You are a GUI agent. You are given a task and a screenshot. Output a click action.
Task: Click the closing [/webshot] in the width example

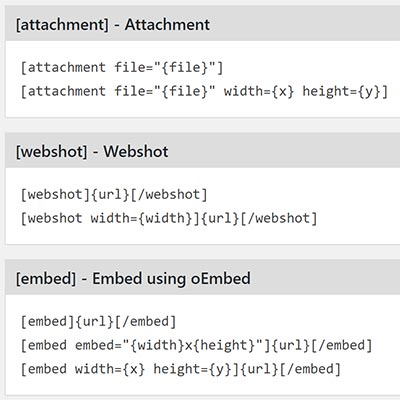pos(279,218)
